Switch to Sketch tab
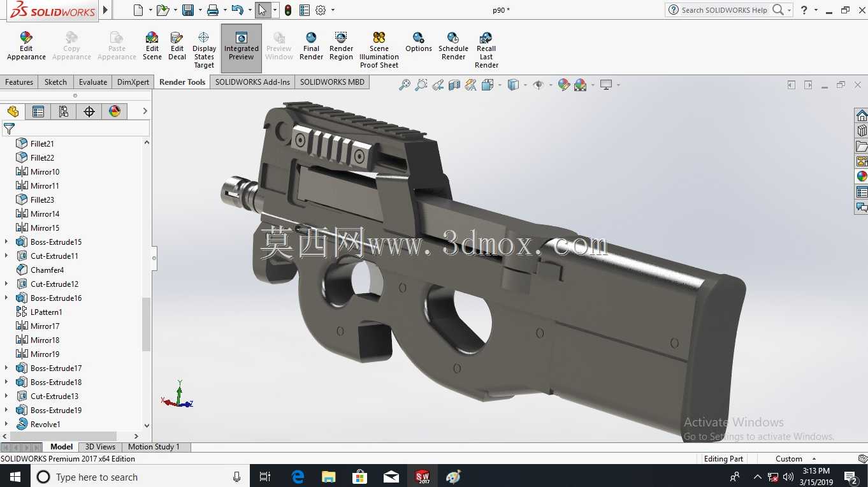868x487 pixels. (x=55, y=82)
